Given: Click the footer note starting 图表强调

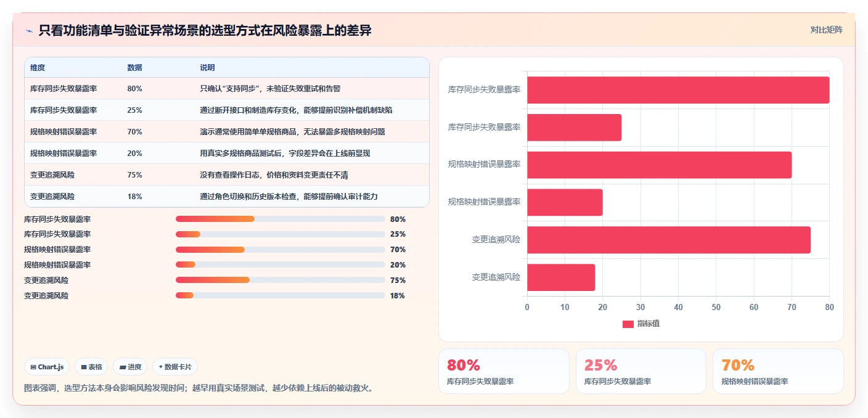Looking at the screenshot, I should point(198,388).
